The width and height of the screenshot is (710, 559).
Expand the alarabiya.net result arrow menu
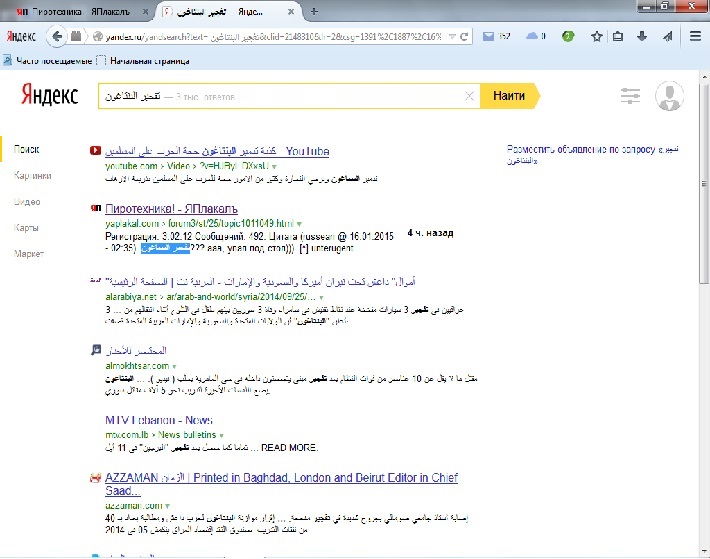(321, 297)
